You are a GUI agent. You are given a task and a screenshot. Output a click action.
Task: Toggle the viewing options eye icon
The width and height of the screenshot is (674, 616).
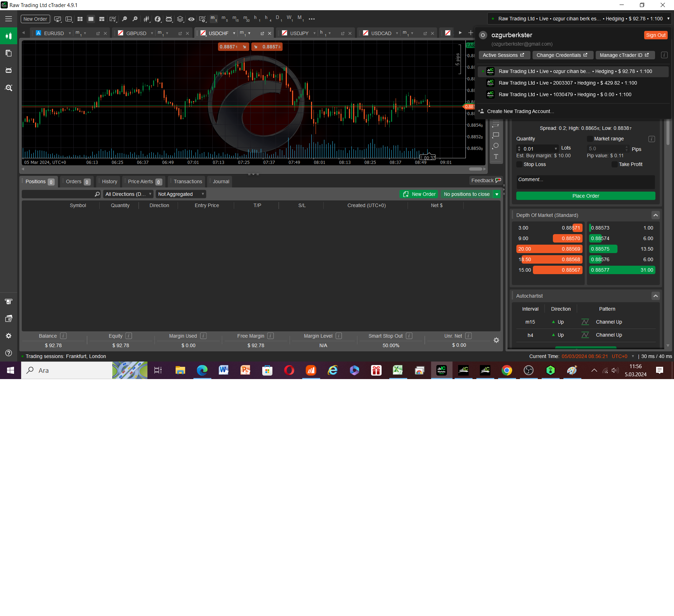(191, 19)
